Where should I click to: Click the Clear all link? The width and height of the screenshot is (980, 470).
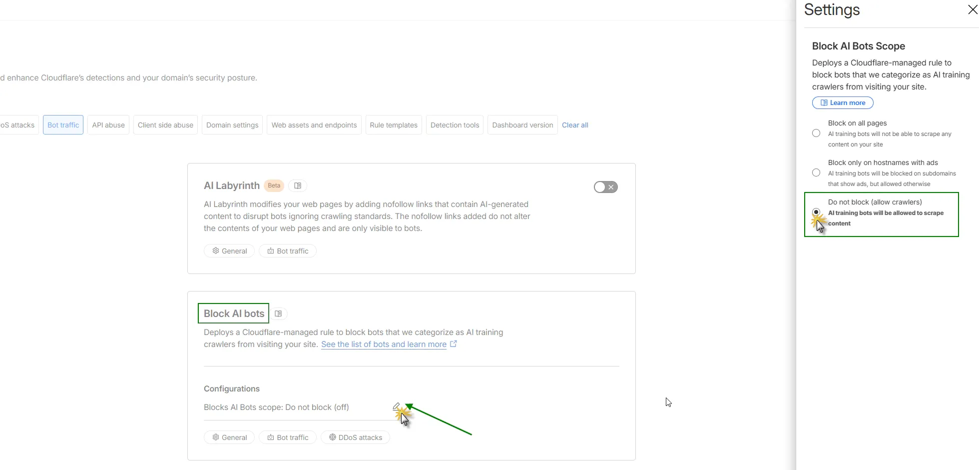click(574, 124)
